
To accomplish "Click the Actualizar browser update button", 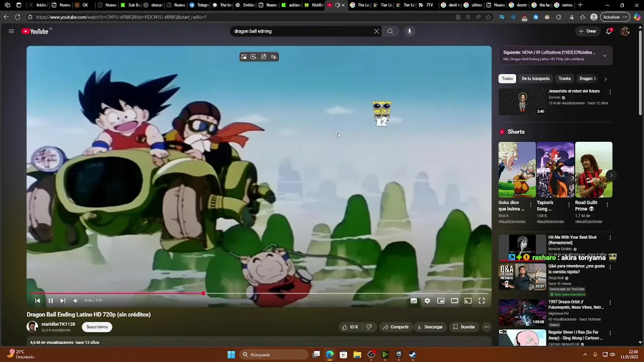I will (615, 17).
